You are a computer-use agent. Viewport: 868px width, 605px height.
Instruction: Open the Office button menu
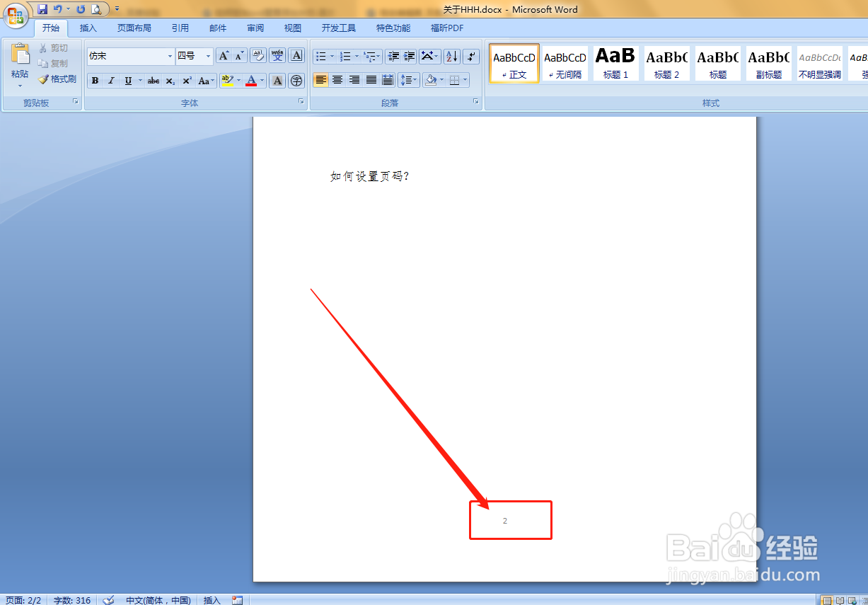tap(16, 16)
